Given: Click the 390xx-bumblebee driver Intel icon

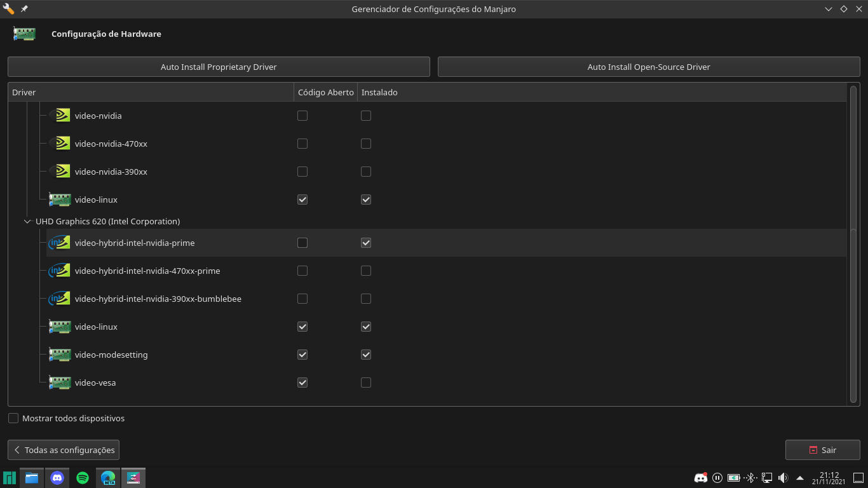Looking at the screenshot, I should pyautogui.click(x=60, y=299).
